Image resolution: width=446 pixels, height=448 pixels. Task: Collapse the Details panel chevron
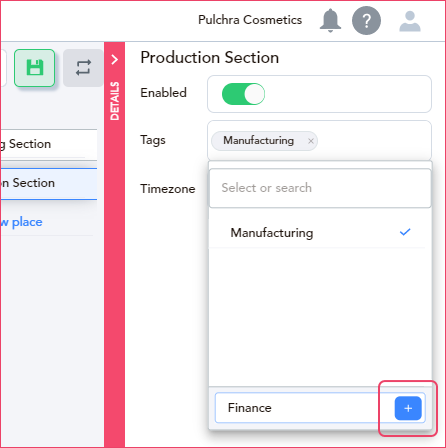115,60
